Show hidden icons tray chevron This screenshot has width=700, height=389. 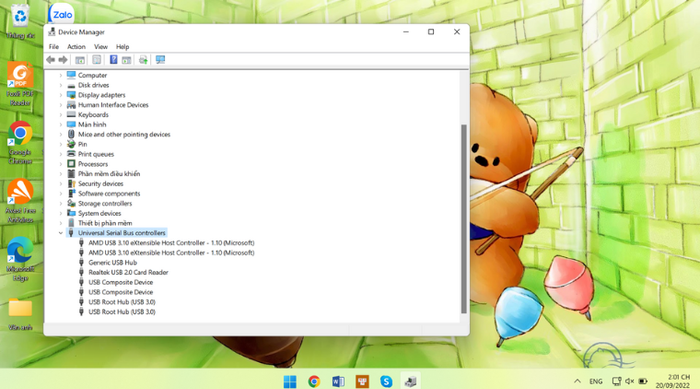coord(577,381)
